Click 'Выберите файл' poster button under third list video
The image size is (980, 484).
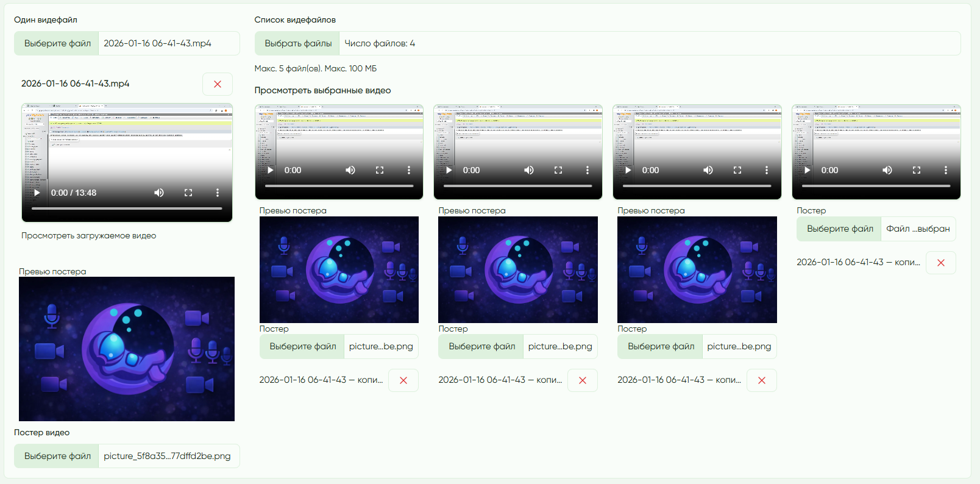(661, 346)
